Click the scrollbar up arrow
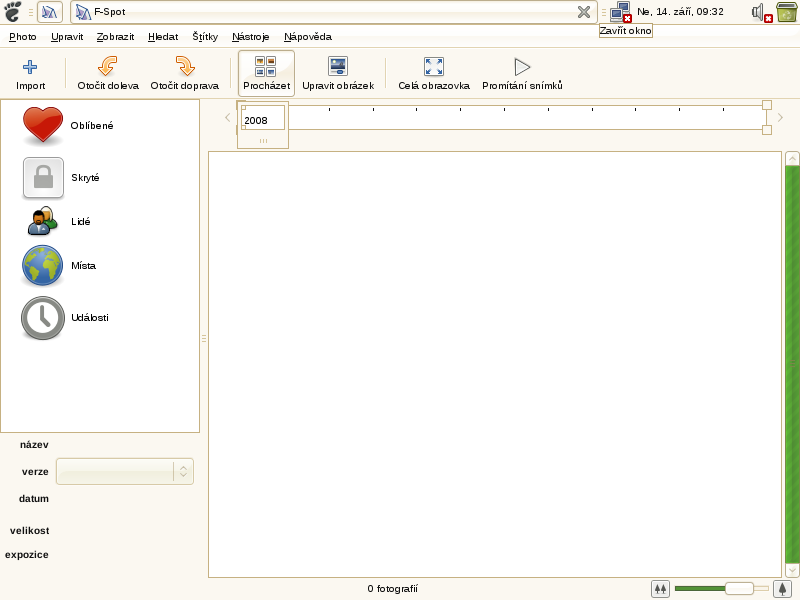 tap(792, 159)
